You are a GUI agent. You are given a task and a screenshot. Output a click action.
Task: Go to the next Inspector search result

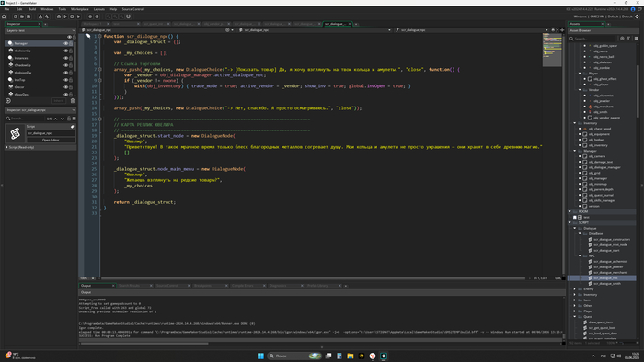pos(62,119)
